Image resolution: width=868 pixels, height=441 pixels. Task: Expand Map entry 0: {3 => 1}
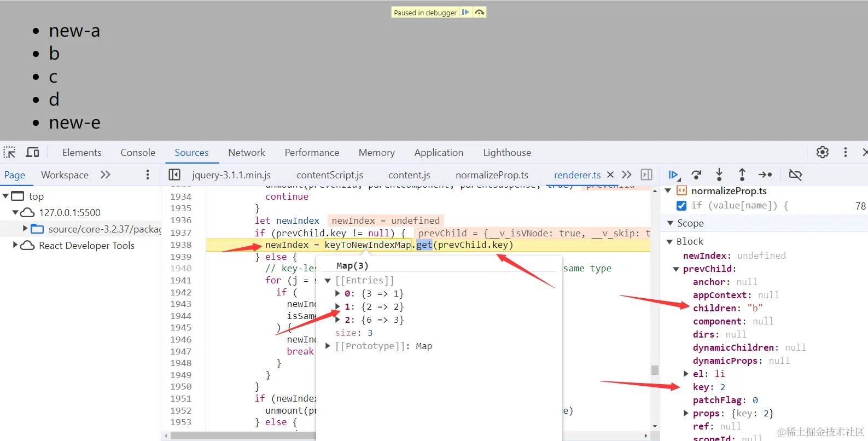pos(337,293)
